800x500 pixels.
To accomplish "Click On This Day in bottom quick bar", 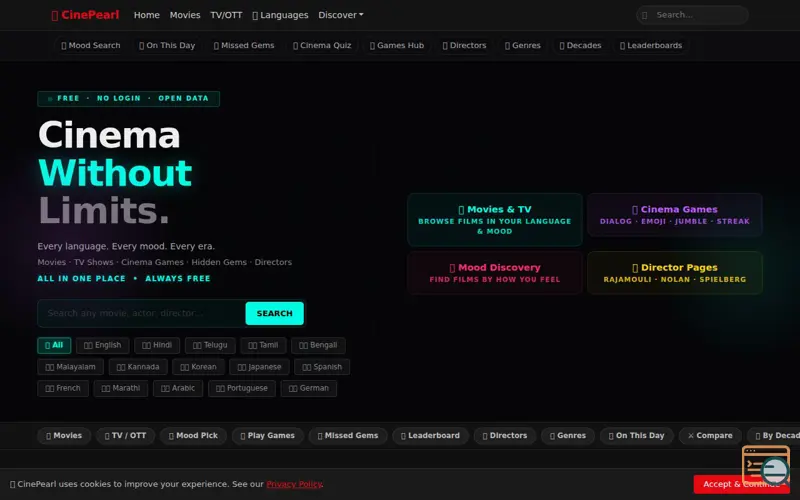I will (637, 436).
